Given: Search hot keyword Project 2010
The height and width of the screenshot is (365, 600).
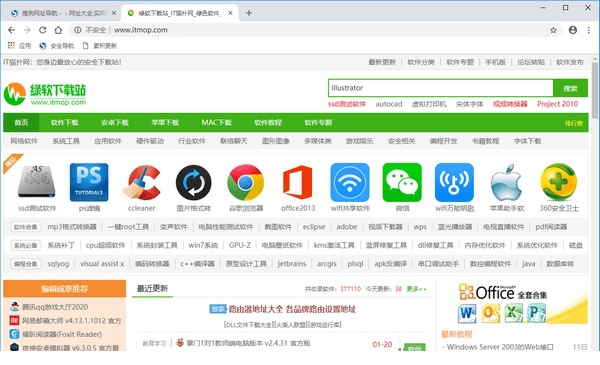Looking at the screenshot, I should (558, 104).
